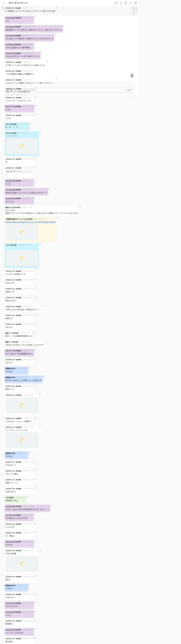The image size is (181, 644).
Task: Click the タブンタブンチャット title
Action: point(18,3)
